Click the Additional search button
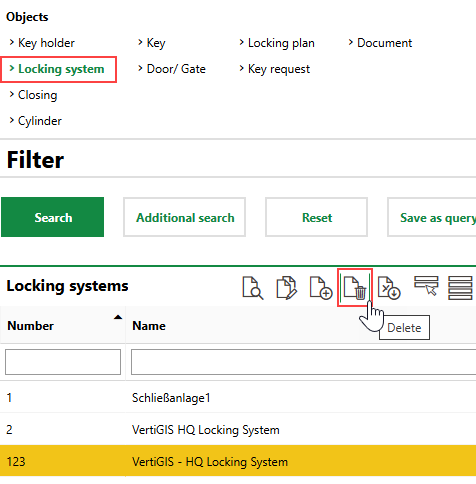476x484 pixels. pos(185,217)
